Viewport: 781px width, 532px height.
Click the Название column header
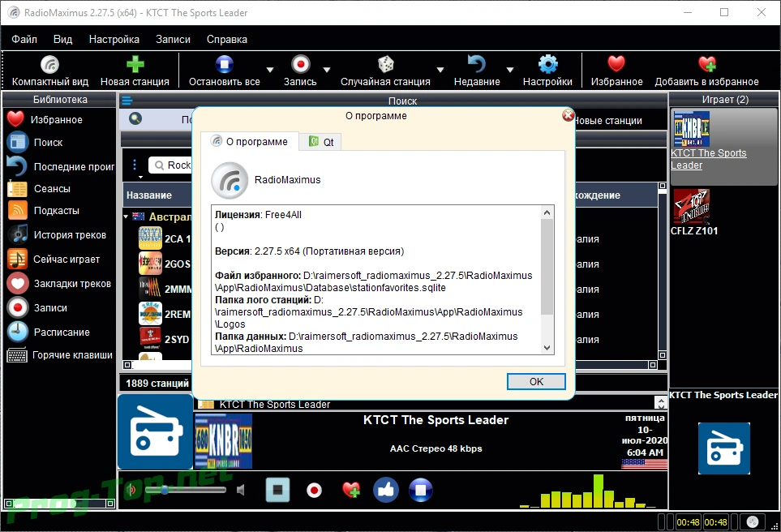pyautogui.click(x=157, y=195)
